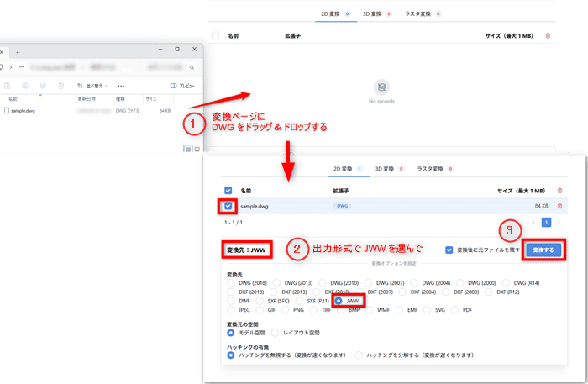
Task: Select page 1 in the pagination
Action: tap(546, 223)
